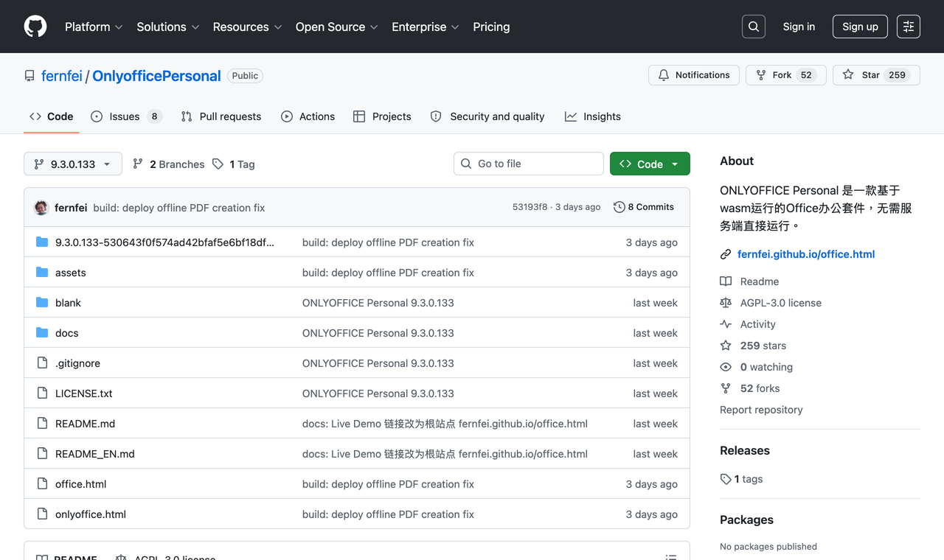The width and height of the screenshot is (944, 560).
Task: Open the fernfei owner profile link
Action: [x=62, y=76]
